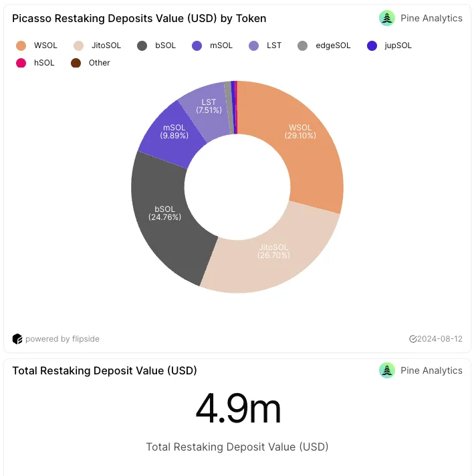The image size is (474, 476).
Task: Click the Other brown legend swatch
Action: [76, 63]
